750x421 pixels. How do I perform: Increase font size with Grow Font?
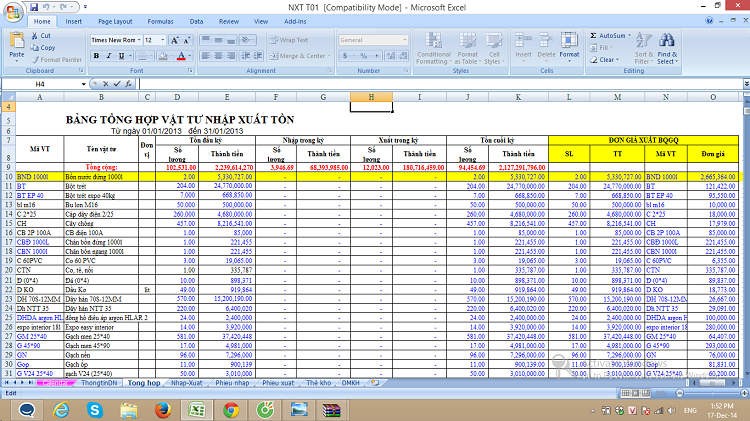(175, 40)
